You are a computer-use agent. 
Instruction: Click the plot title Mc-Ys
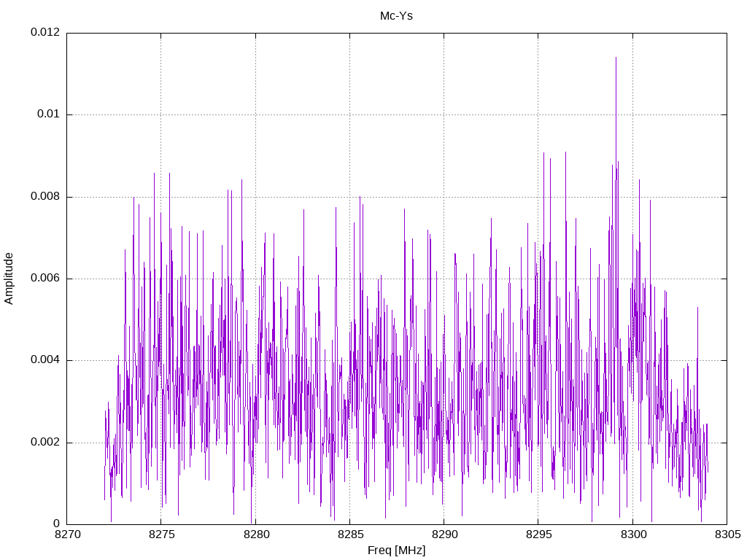(396, 16)
